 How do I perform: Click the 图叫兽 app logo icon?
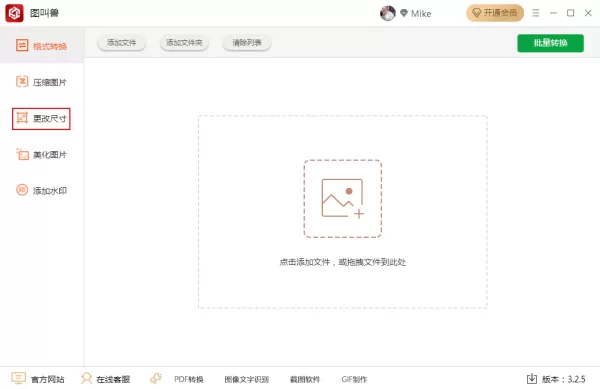pyautogui.click(x=14, y=13)
